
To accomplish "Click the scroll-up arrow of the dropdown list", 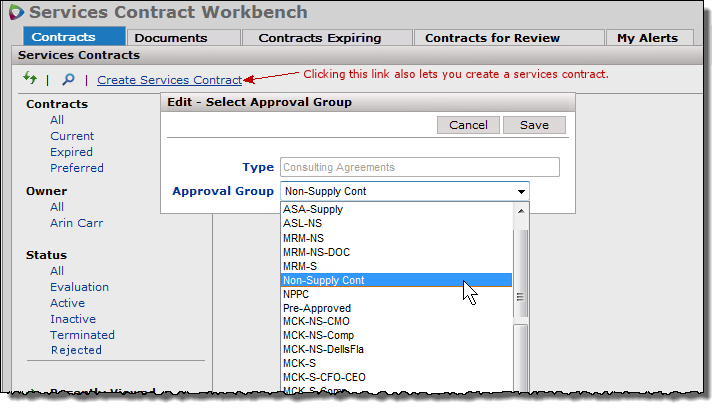I will 521,210.
